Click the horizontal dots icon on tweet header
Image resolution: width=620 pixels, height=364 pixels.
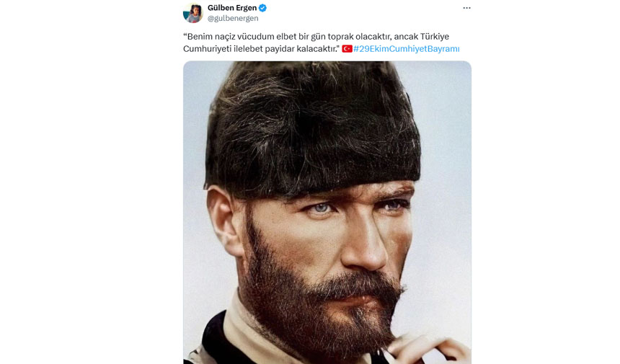pos(466,8)
